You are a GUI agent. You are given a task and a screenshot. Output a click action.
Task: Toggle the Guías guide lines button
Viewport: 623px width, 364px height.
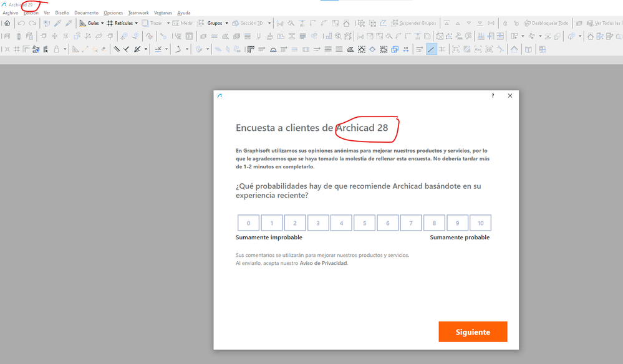(x=89, y=23)
